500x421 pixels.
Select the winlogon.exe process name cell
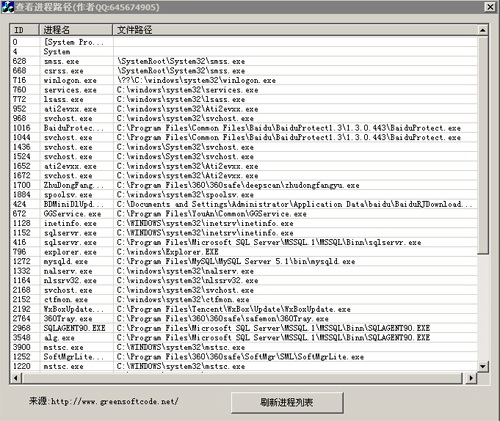(70, 80)
